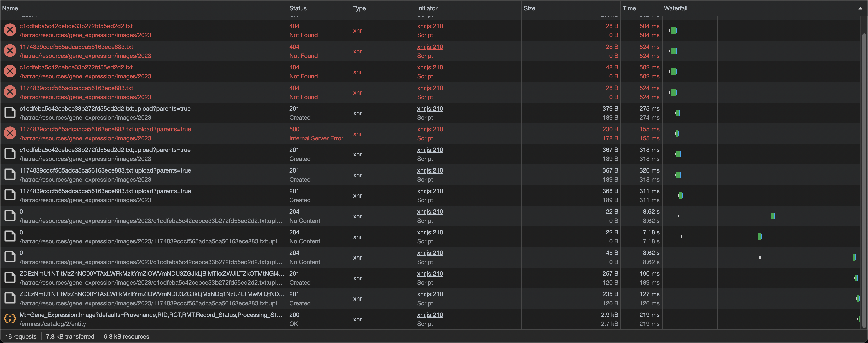Open the xhr.js:210 initiator link on the 500 error row

point(430,129)
